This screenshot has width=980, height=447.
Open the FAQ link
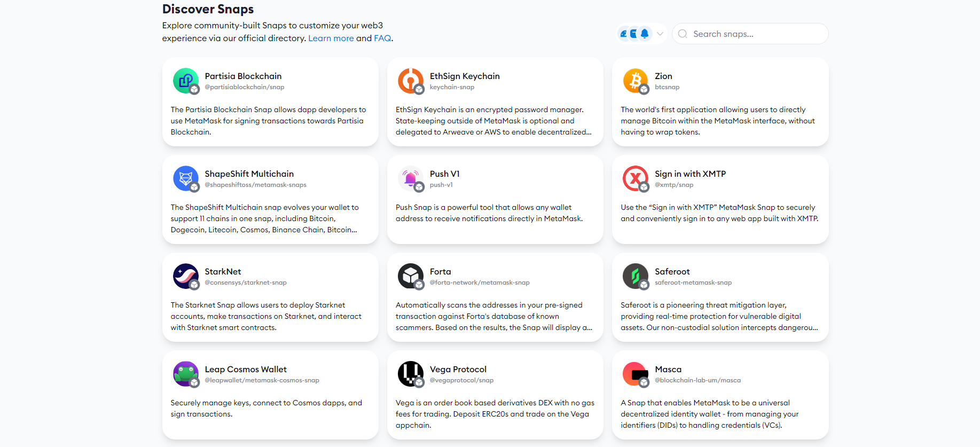[x=382, y=38]
